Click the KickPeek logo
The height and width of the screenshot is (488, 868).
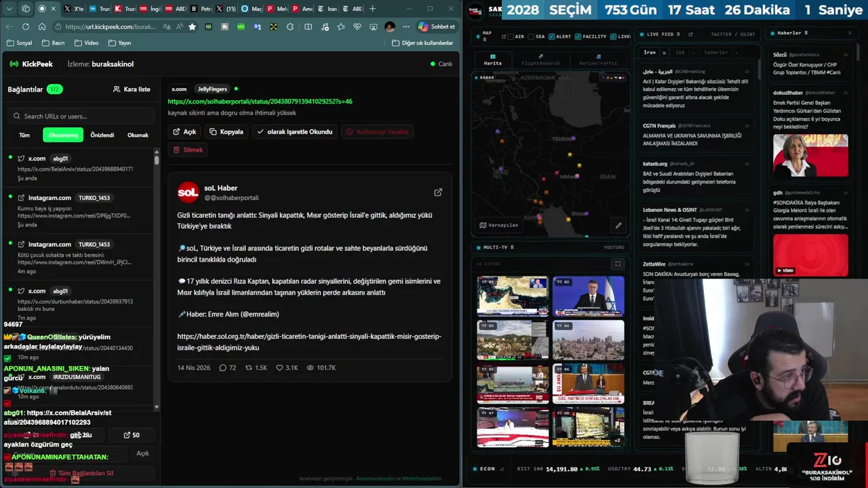(31, 64)
